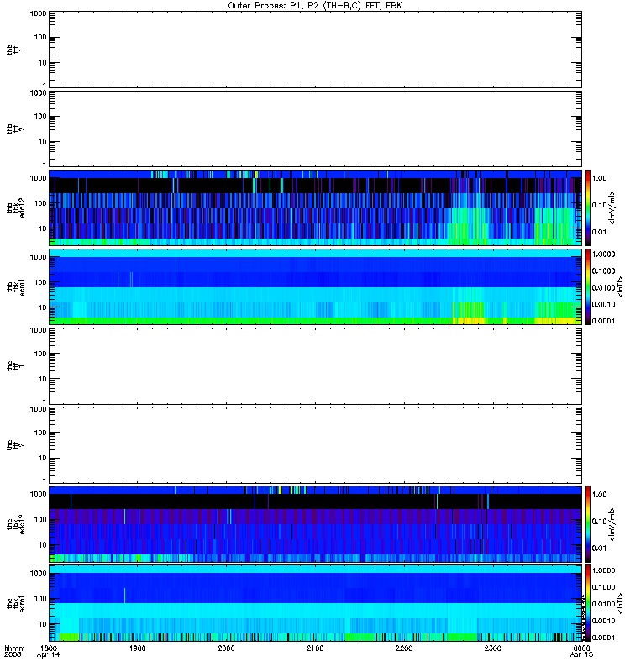Click the '0.01' value on thc edc12 color bar
Screen dimensions: 630x672
[x=599, y=549]
